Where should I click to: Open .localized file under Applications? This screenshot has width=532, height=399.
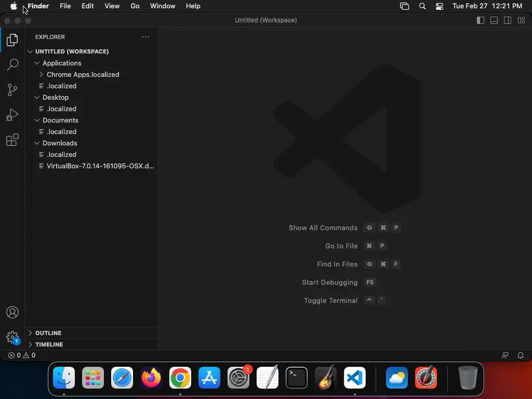(91, 86)
